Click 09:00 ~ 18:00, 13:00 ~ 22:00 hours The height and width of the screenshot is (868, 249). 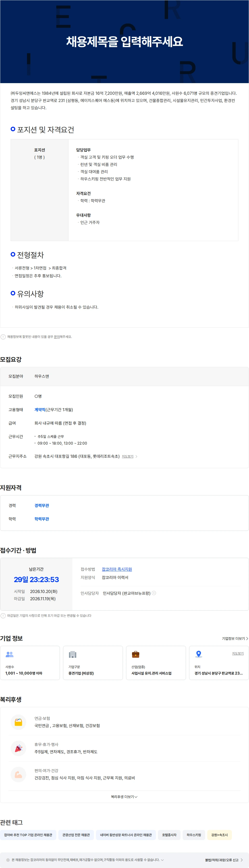point(62,443)
